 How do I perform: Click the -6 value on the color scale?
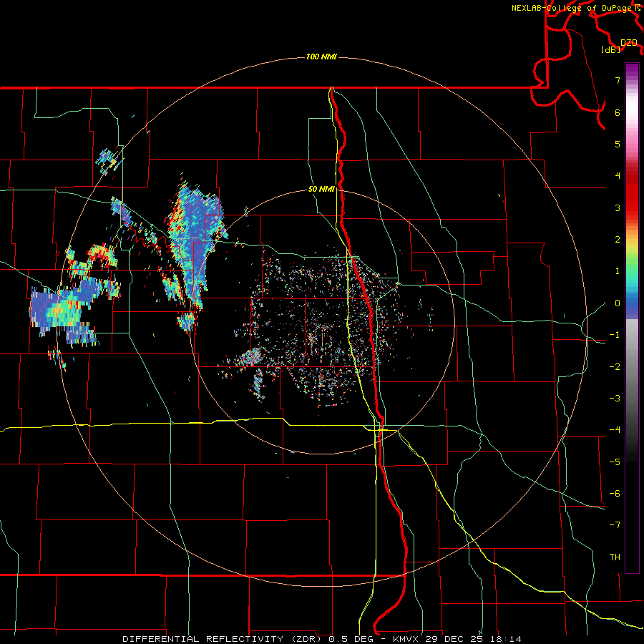[615, 493]
